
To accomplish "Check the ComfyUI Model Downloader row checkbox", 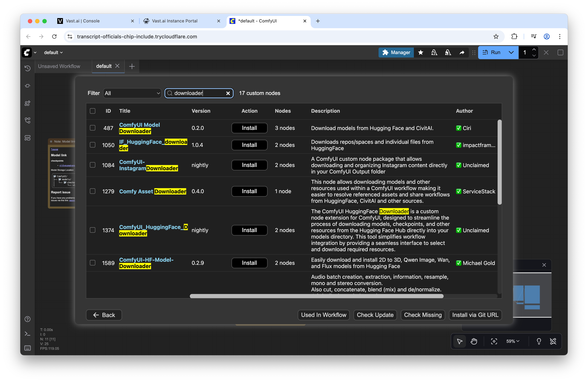I will (93, 128).
